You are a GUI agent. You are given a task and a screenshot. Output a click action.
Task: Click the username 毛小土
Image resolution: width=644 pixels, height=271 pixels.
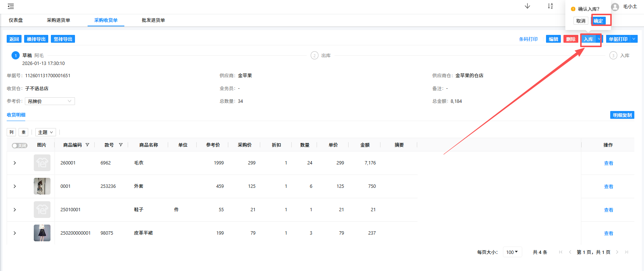tap(630, 7)
